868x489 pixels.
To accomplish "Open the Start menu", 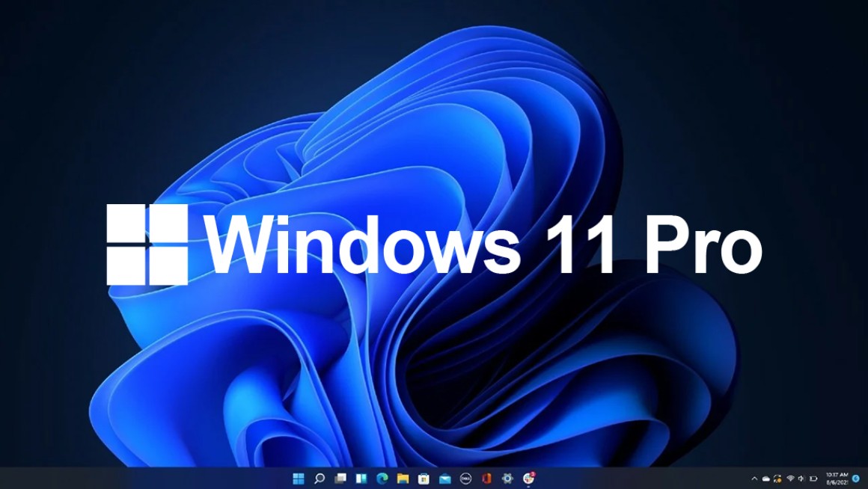I will [x=298, y=477].
